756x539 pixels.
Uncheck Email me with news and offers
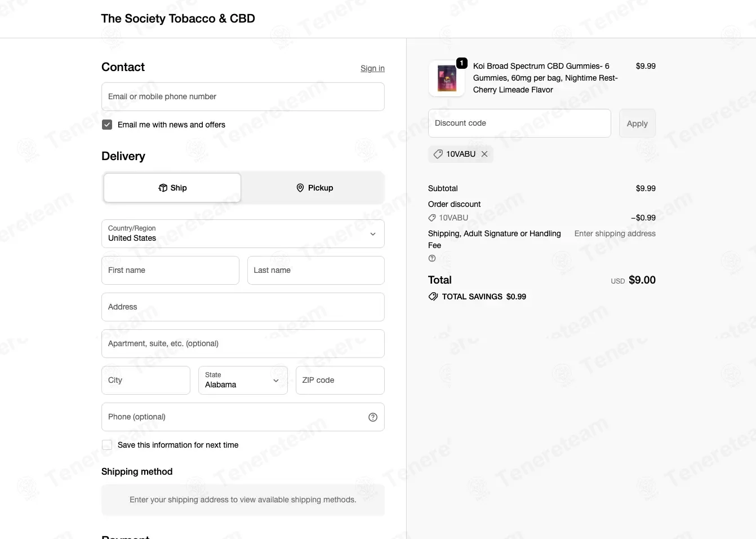[107, 125]
